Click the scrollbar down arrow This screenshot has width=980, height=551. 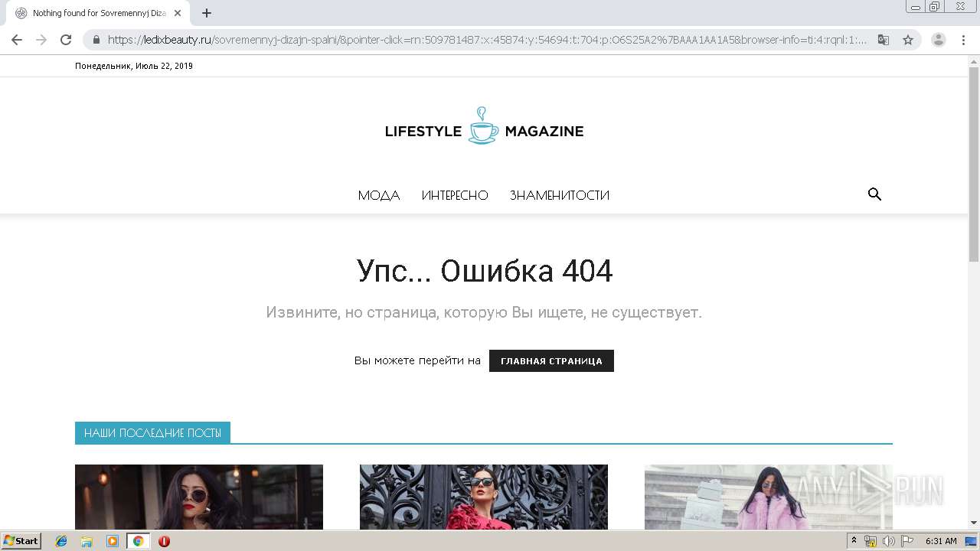(974, 523)
